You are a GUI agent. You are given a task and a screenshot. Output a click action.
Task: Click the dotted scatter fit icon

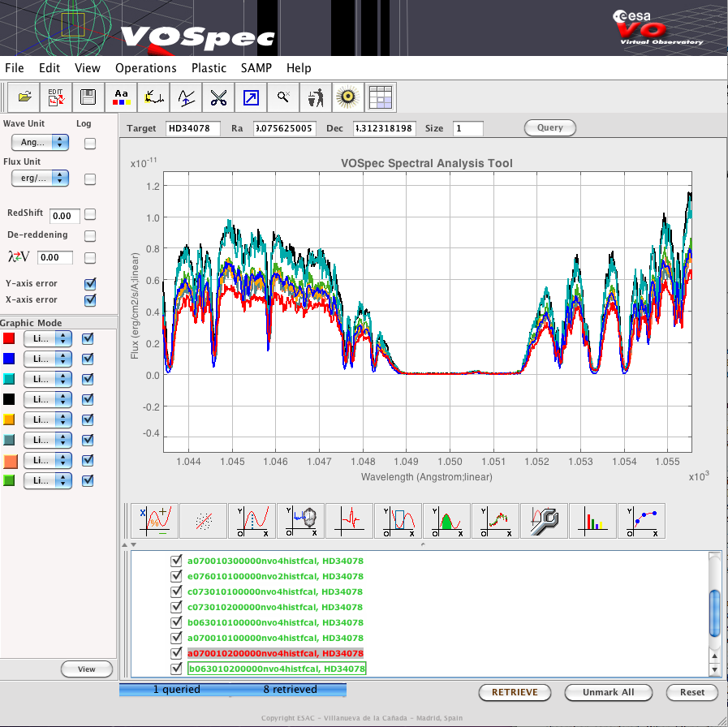click(x=204, y=521)
